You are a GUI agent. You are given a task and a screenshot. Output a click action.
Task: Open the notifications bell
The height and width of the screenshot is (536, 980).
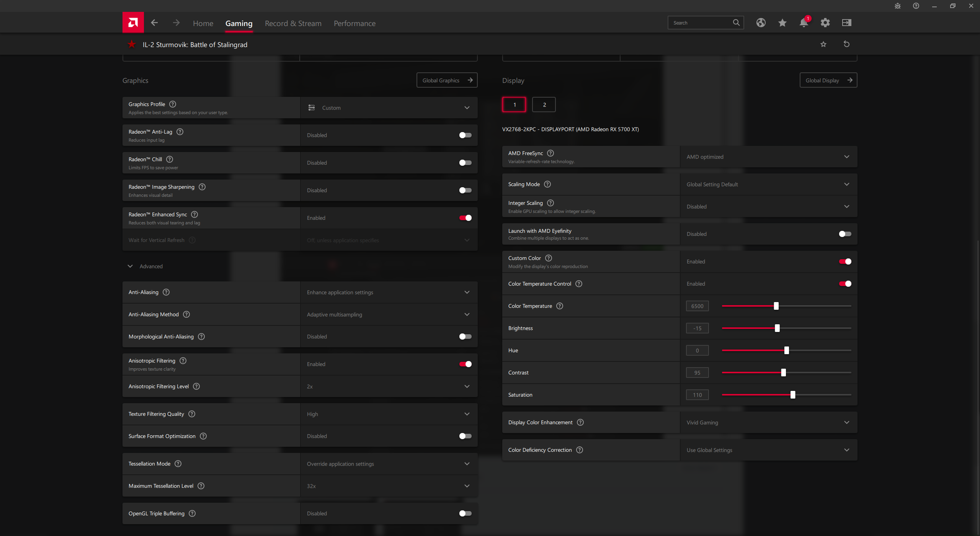pos(804,23)
